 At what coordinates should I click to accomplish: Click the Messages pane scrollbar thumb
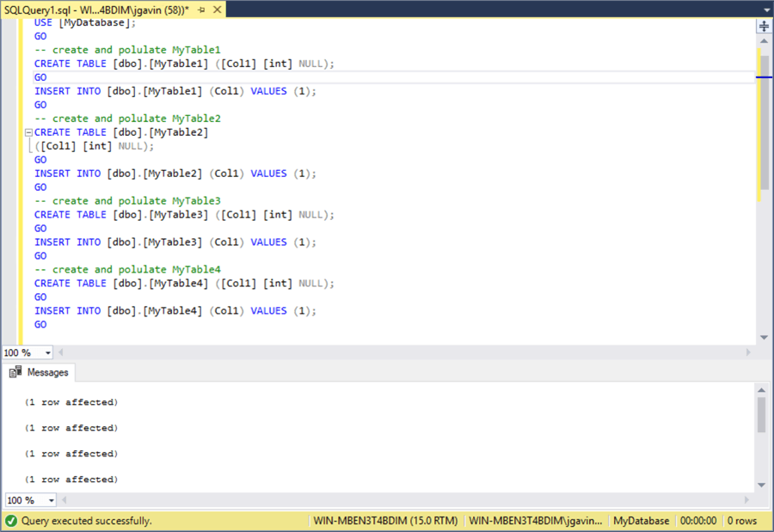[x=762, y=414]
